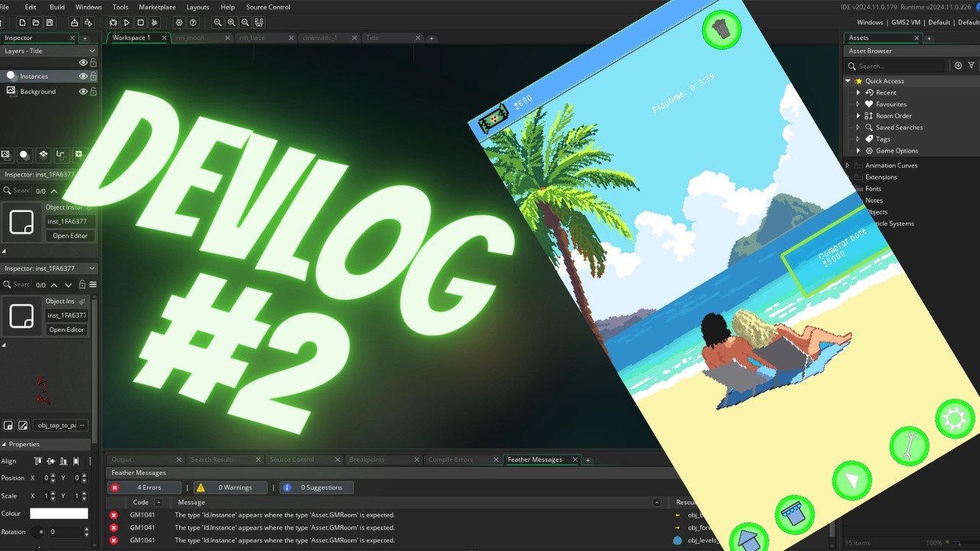Image resolution: width=980 pixels, height=551 pixels.
Task: Click the new instance layer circle icon
Action: (24, 155)
